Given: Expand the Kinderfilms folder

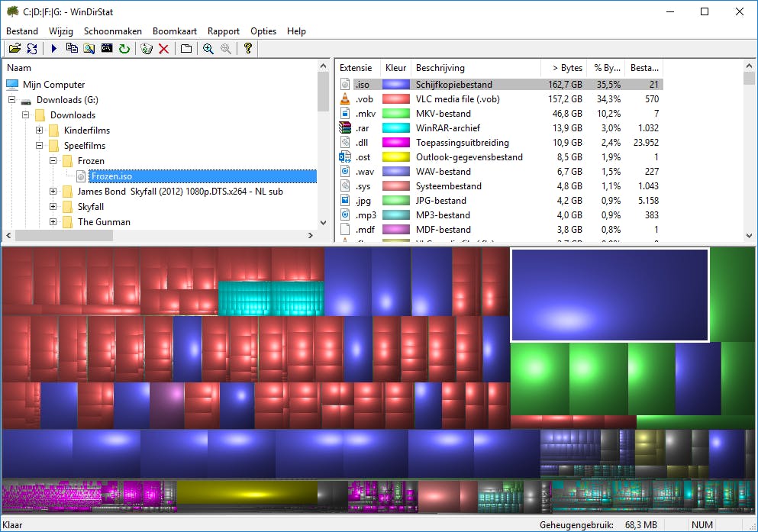Looking at the screenshot, I should click(x=39, y=131).
